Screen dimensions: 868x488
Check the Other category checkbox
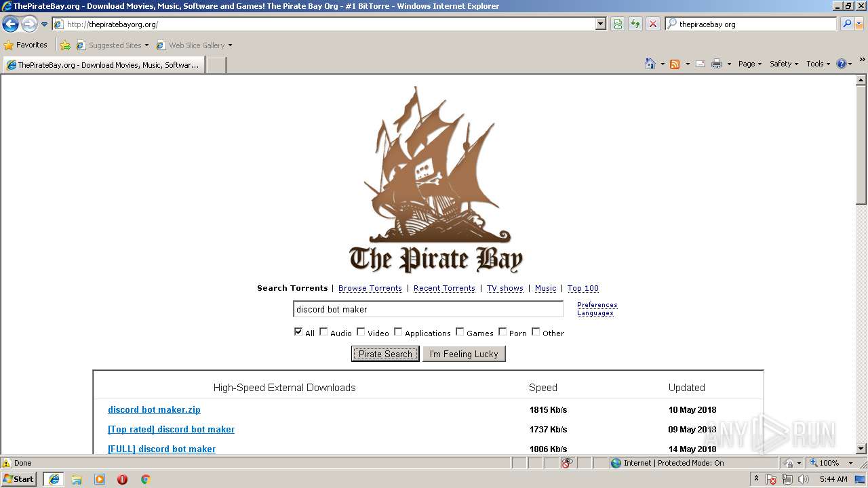[536, 332]
